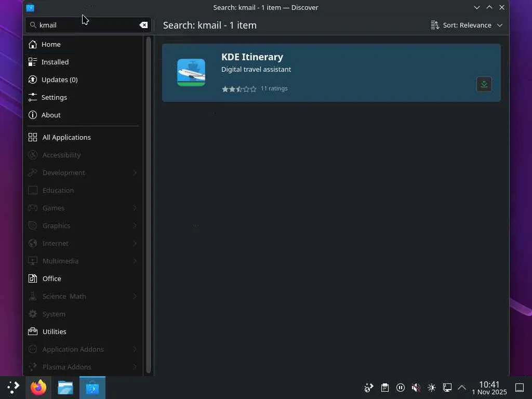Click the Installed list icon
532x399 pixels.
pyautogui.click(x=33, y=62)
